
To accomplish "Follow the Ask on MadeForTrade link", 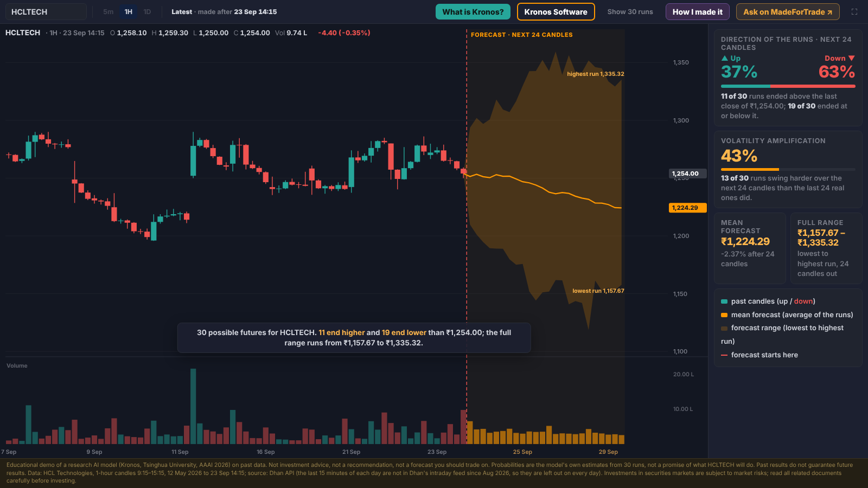I will click(788, 12).
